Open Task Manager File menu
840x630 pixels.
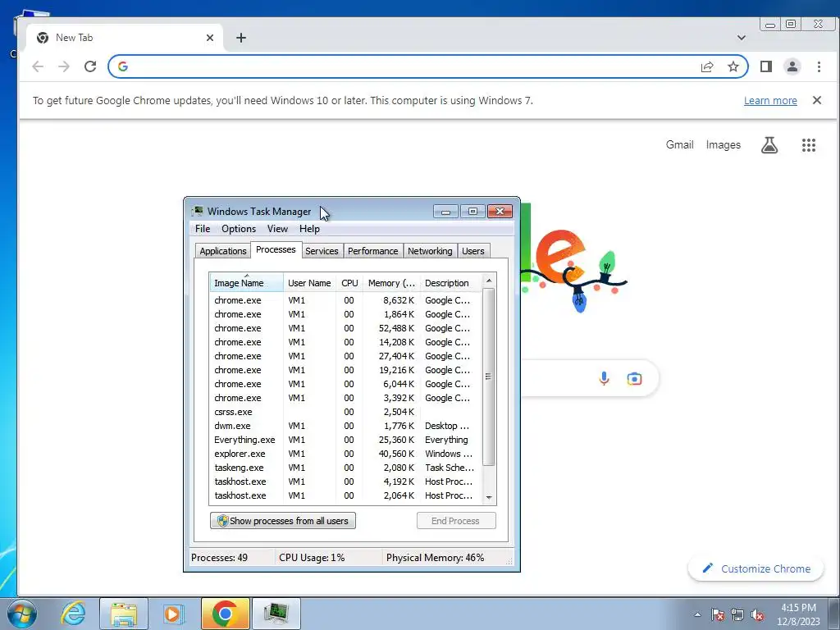(203, 229)
